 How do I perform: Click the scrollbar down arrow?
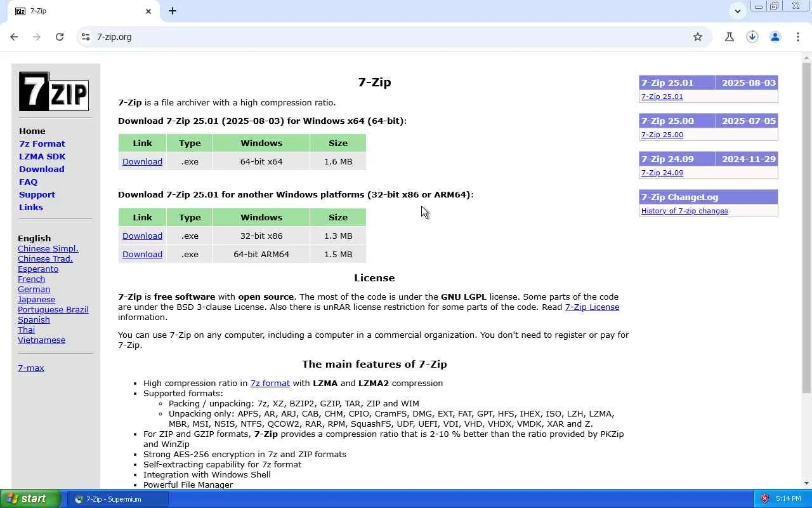807,484
